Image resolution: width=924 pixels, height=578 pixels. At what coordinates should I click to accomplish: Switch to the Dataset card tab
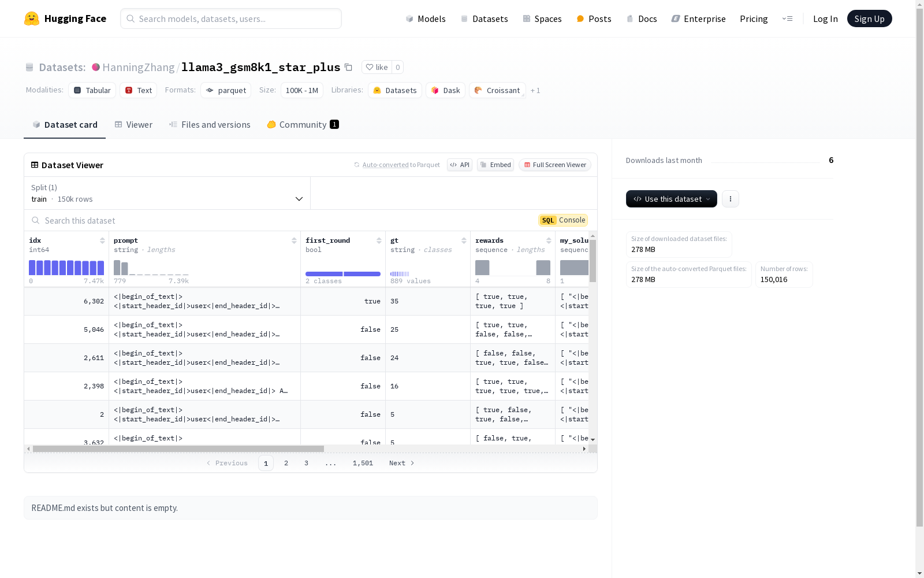pos(65,125)
